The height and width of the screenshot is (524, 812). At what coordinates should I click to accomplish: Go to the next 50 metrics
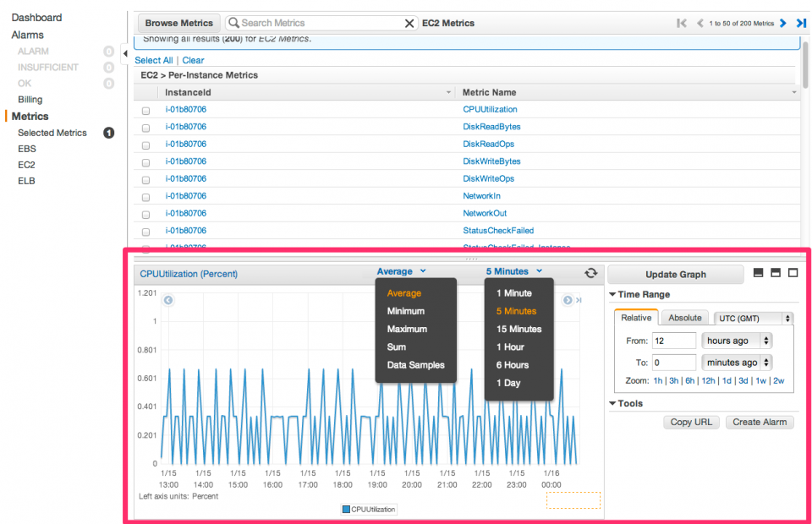click(x=782, y=24)
